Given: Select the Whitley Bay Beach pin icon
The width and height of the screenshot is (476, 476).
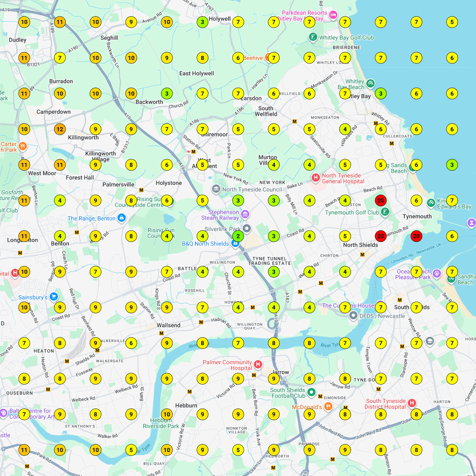Looking at the screenshot, I should click(x=370, y=83).
